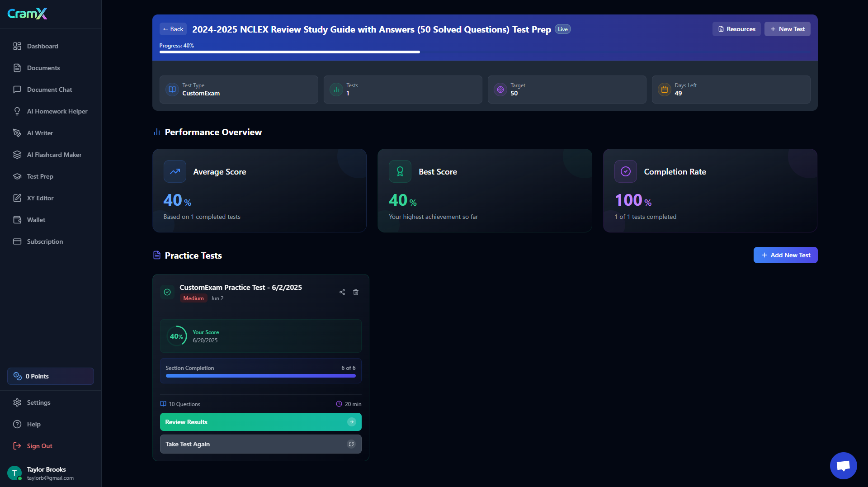868x487 pixels.
Task: Click the Progress 40% bar
Action: [485, 52]
